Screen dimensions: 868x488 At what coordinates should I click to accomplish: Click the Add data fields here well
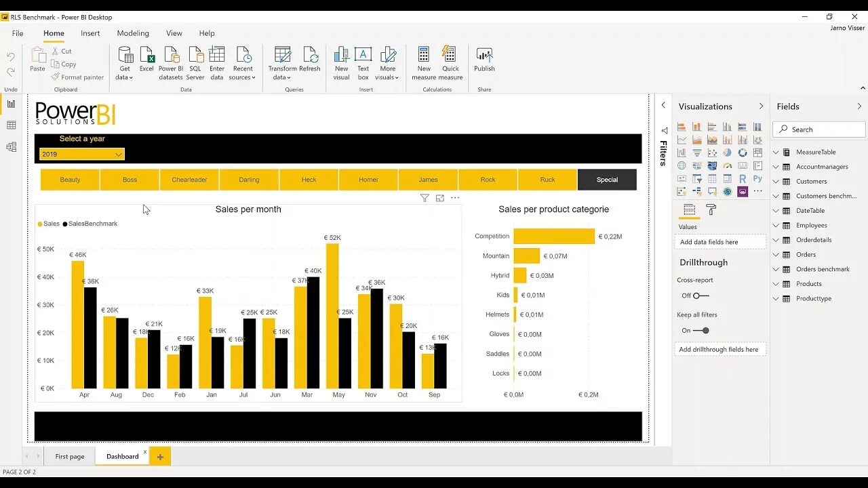click(720, 242)
